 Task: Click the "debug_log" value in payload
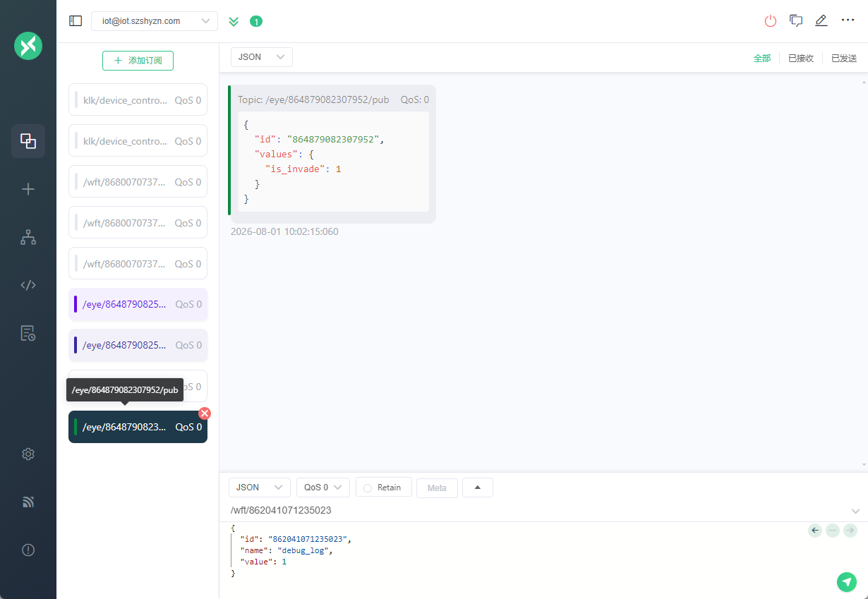[303, 550]
